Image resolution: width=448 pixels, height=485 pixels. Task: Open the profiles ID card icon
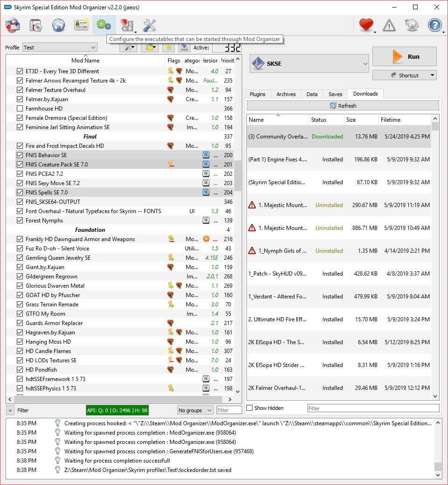click(x=81, y=25)
